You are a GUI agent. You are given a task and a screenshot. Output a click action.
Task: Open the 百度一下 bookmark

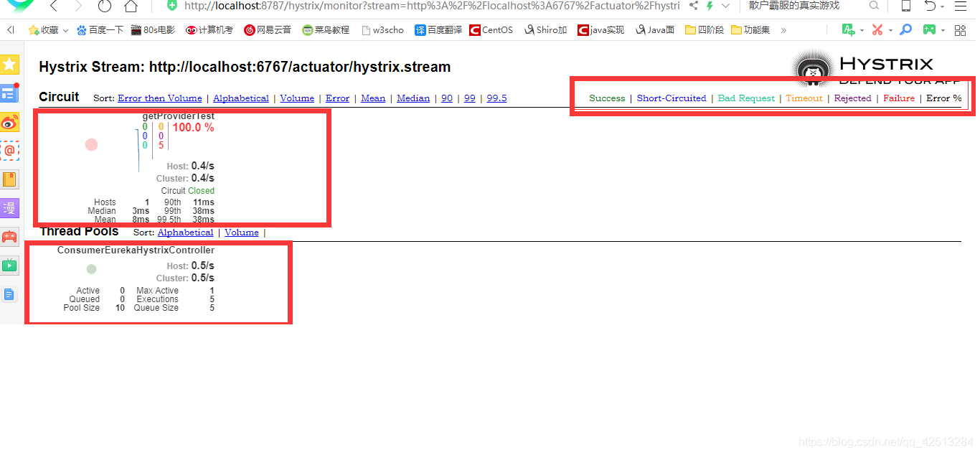(100, 30)
